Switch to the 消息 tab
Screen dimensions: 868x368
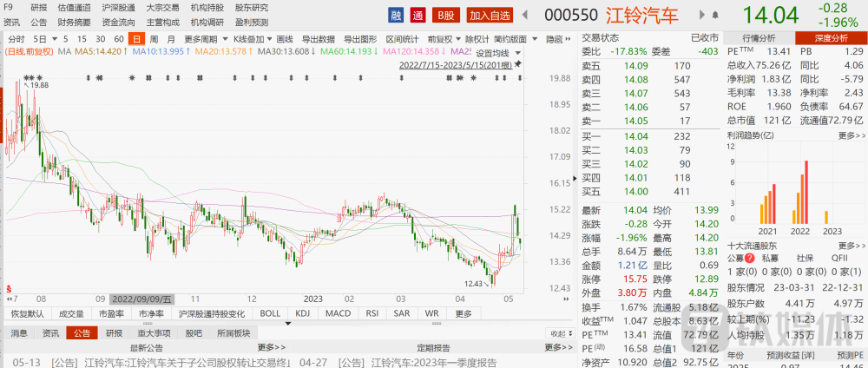point(19,333)
